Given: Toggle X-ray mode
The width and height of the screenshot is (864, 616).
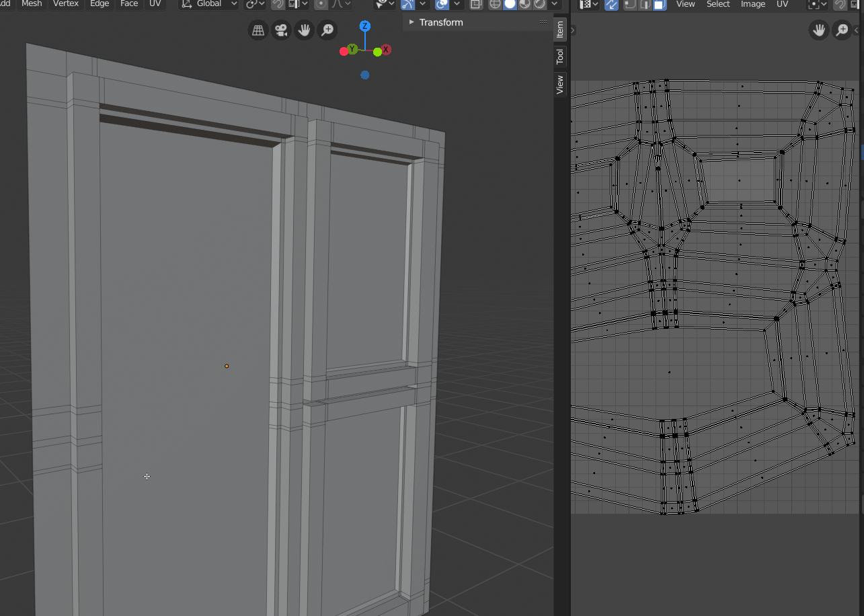Looking at the screenshot, I should 476,4.
